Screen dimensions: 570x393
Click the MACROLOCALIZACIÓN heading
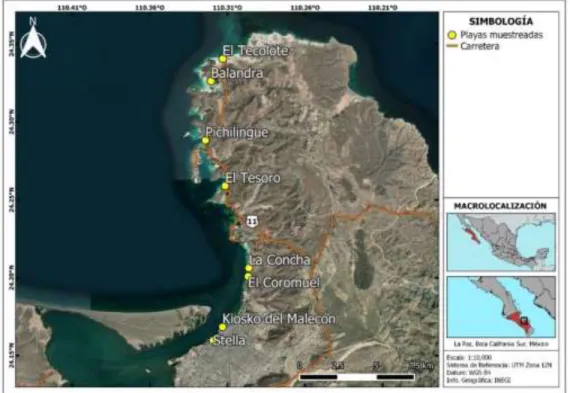pos(500,206)
